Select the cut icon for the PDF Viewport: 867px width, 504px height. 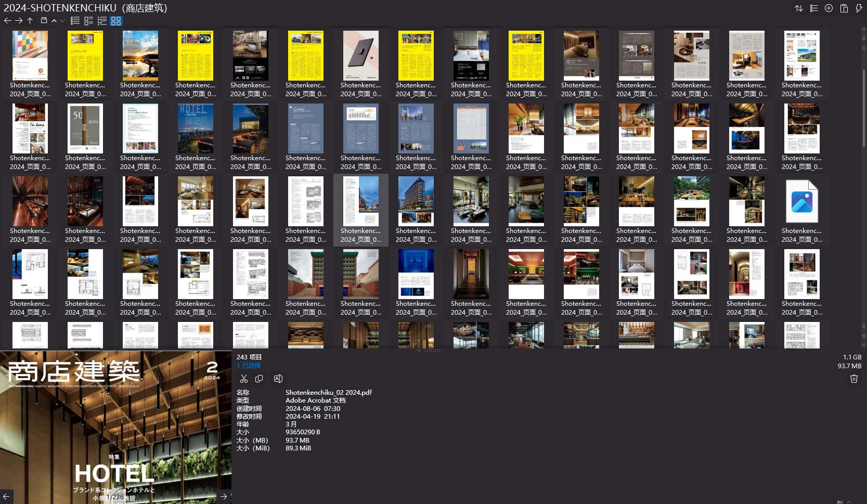244,379
